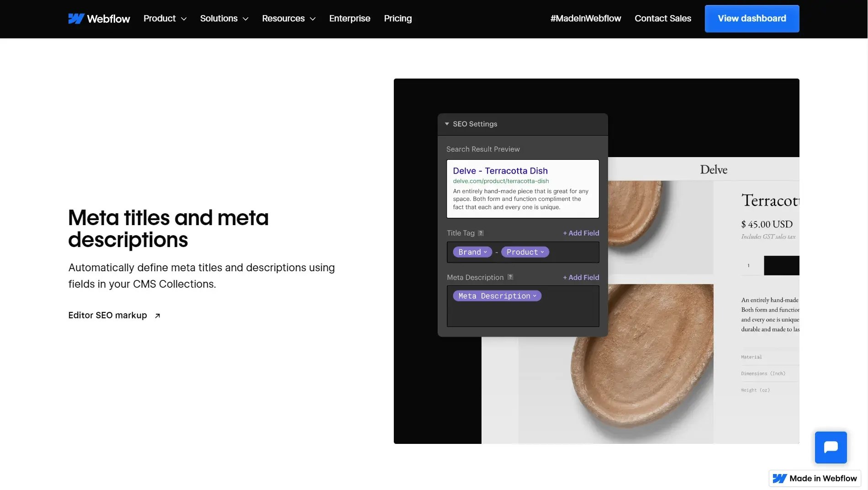The image size is (868, 490).
Task: Click the arrow icon beside Editor SEO markup
Action: pos(157,316)
